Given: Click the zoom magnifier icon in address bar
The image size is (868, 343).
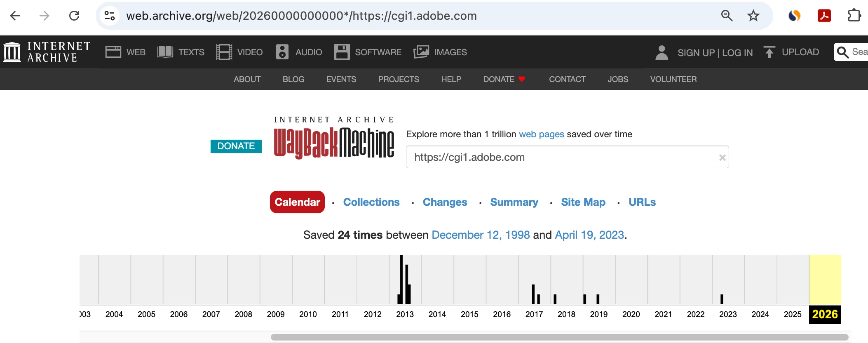Looking at the screenshot, I should point(727,16).
